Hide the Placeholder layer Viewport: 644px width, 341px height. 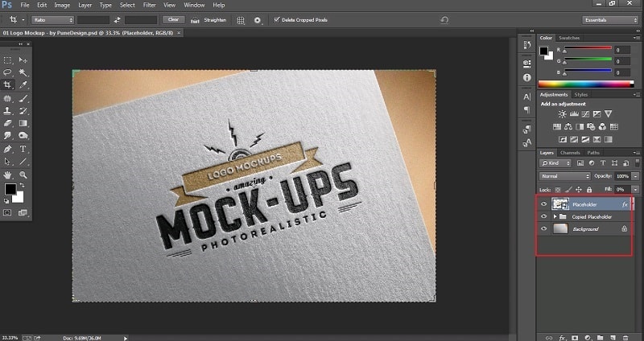pyautogui.click(x=544, y=204)
